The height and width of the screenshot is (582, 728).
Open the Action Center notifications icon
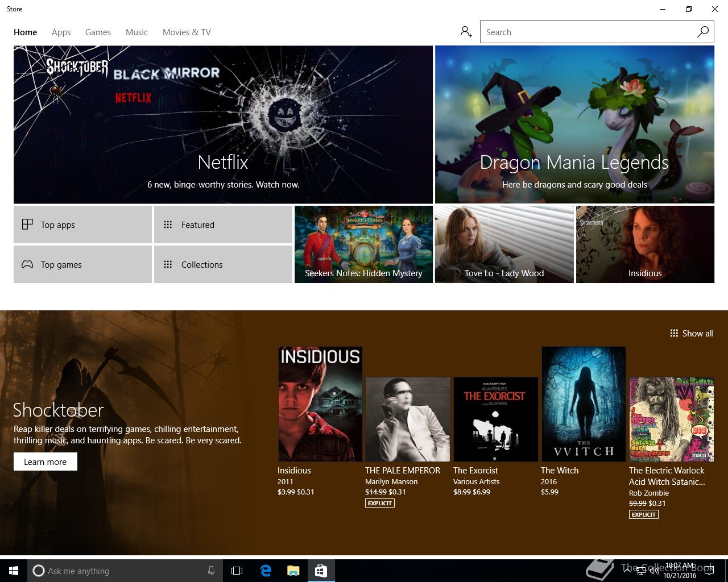pos(709,571)
